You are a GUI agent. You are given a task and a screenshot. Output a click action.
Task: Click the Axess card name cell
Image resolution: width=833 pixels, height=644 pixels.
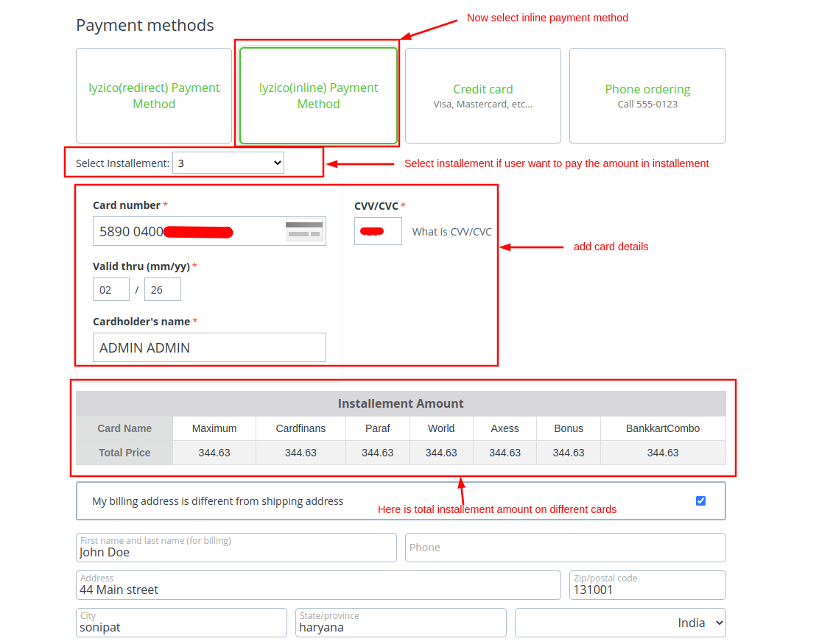tap(505, 428)
